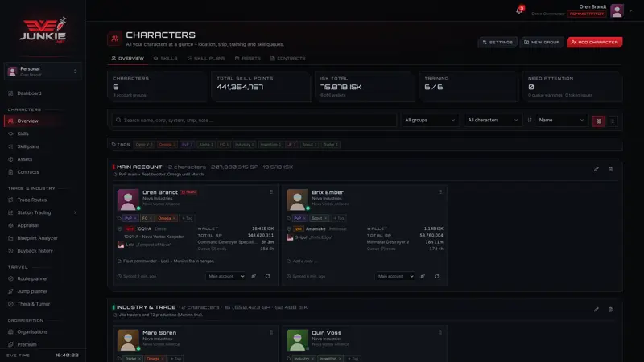Click the Buyback history sidebar icon
Image resolution: width=644 pixels, height=362 pixels.
[10, 251]
